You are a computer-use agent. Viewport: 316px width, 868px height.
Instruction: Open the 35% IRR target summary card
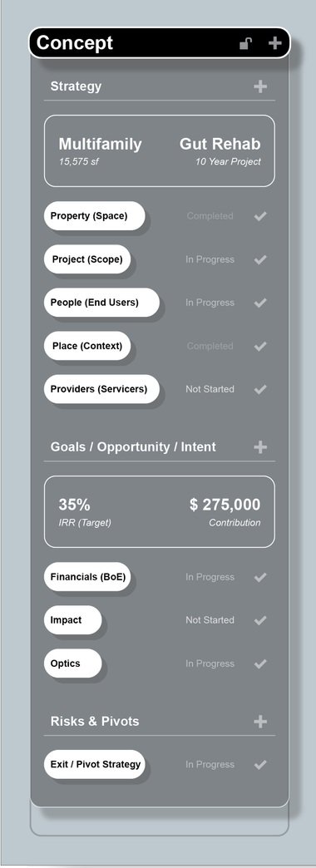click(x=160, y=511)
